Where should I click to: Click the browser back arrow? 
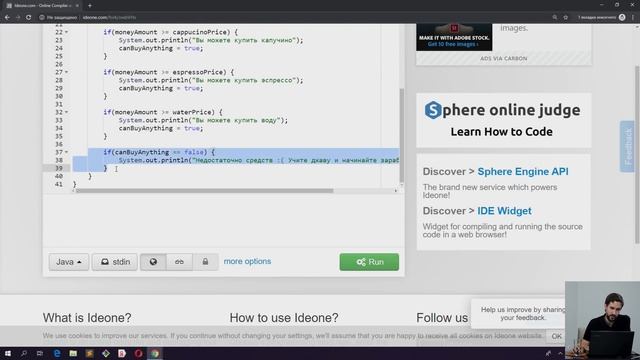[7, 18]
